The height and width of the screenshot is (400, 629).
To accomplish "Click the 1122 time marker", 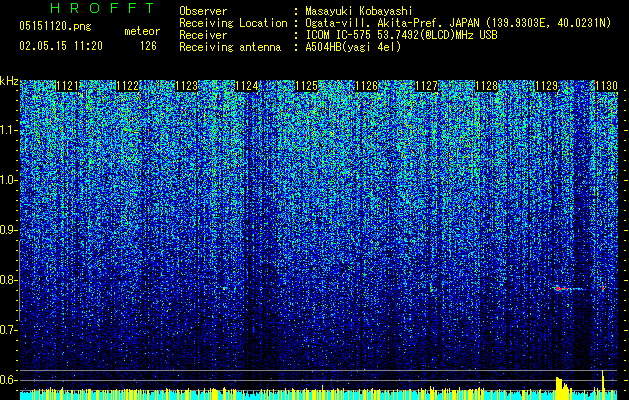I will click(x=128, y=86).
